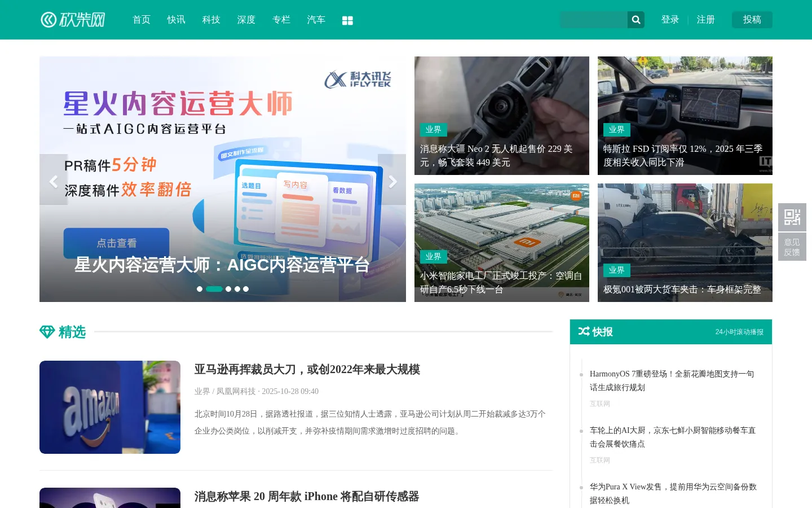The height and width of the screenshot is (508, 812).
Task: Select the fourth carousel indicator dot
Action: point(237,289)
